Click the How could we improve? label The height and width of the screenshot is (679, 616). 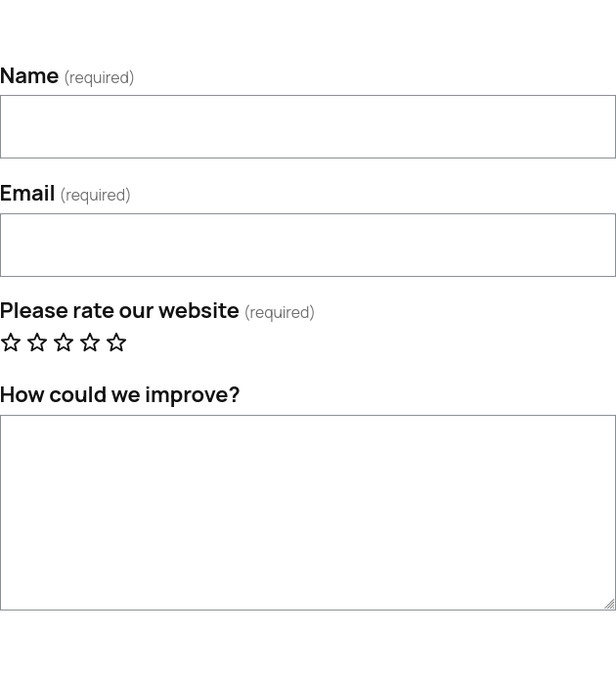coord(119,394)
